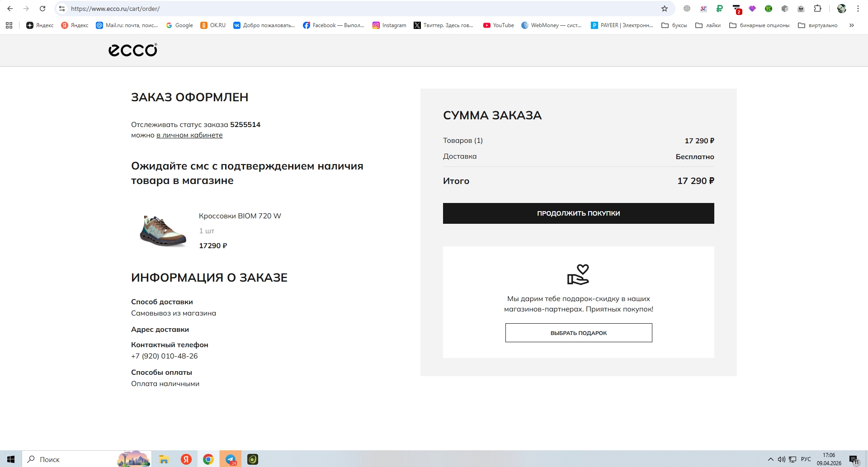Image resolution: width=868 pixels, height=467 pixels.
Task: Open the Google bookmark
Action: click(x=179, y=25)
